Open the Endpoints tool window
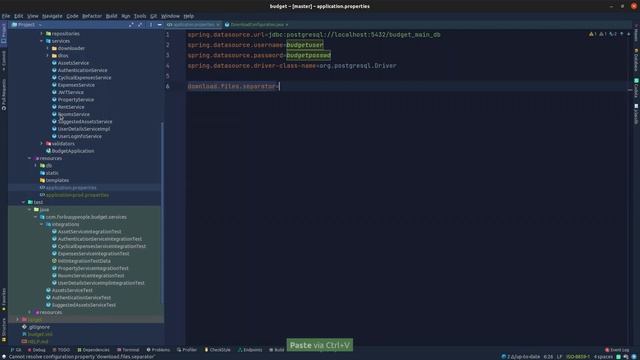640x360 pixels. [250, 350]
